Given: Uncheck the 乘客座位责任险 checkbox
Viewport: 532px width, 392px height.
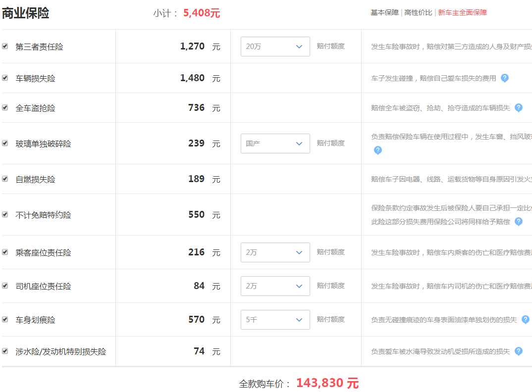Looking at the screenshot, I should (5, 252).
